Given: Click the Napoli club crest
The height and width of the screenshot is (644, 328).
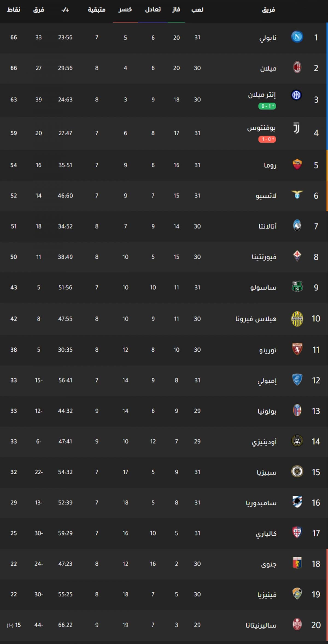Looking at the screenshot, I should (297, 37).
